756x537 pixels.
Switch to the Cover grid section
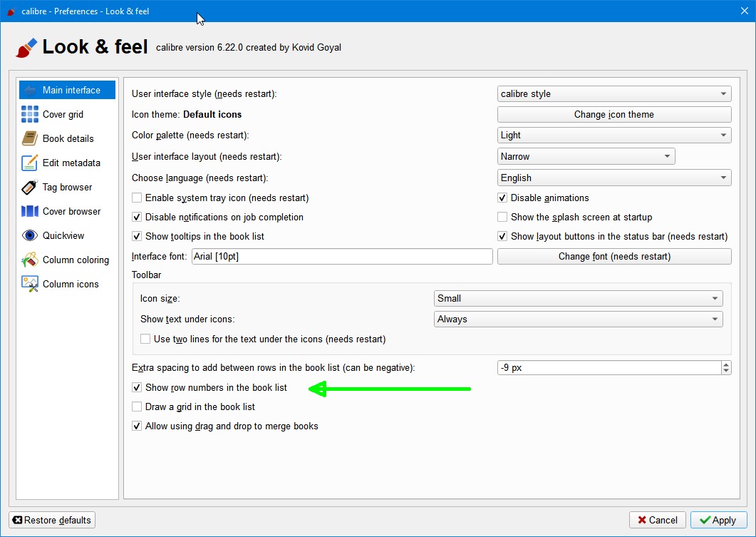67,114
